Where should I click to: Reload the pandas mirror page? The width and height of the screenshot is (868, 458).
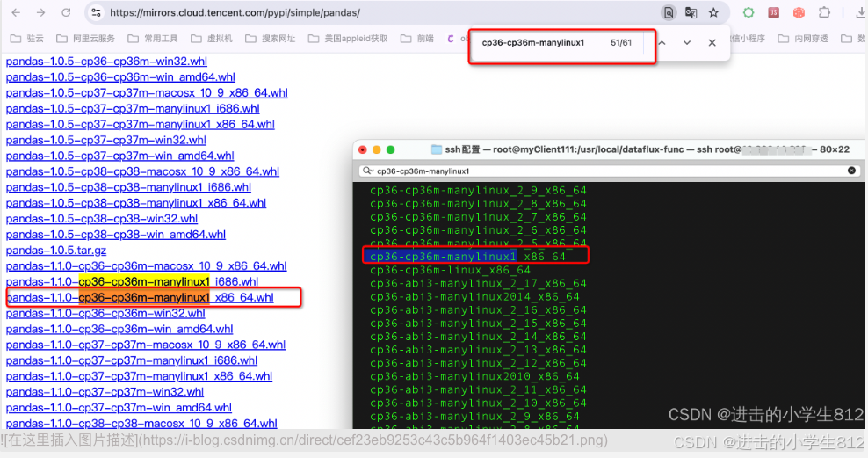click(x=66, y=12)
